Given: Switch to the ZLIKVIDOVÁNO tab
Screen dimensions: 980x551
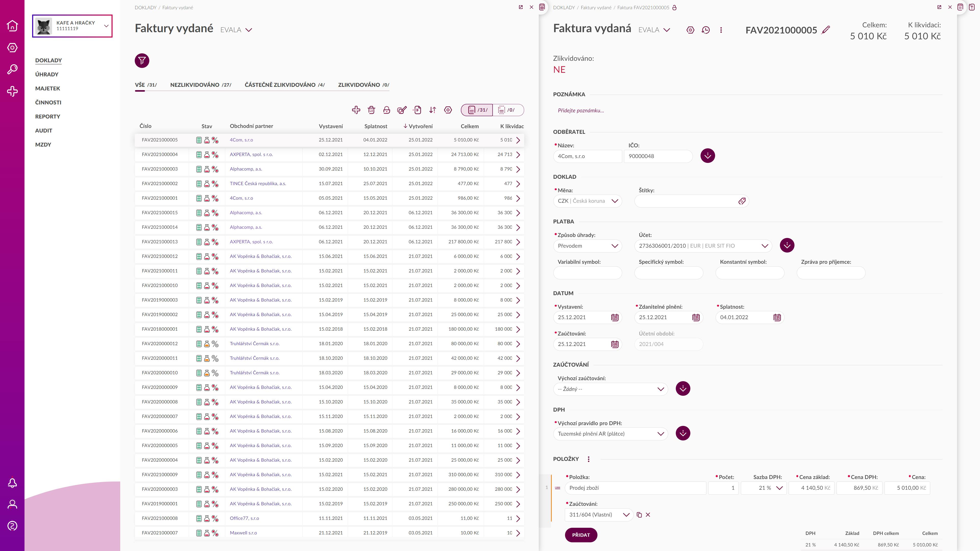Looking at the screenshot, I should coord(363,85).
